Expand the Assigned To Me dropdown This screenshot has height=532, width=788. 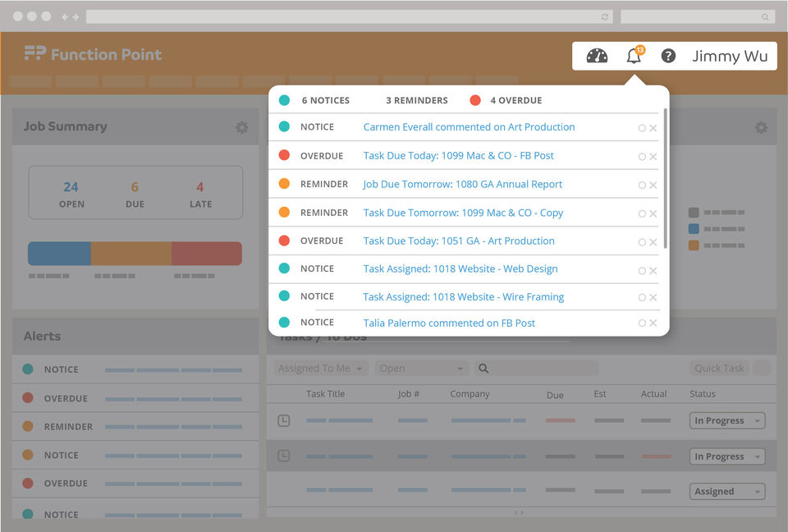click(321, 369)
